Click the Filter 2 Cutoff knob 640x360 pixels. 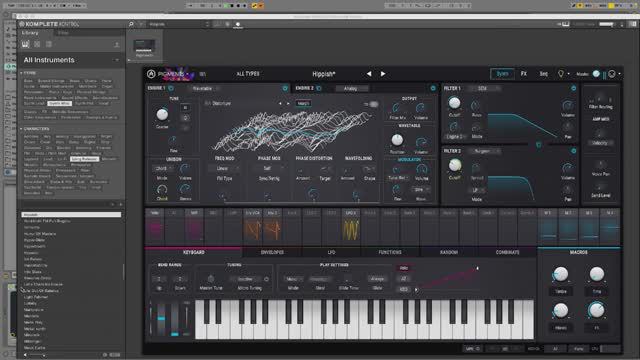pyautogui.click(x=455, y=166)
